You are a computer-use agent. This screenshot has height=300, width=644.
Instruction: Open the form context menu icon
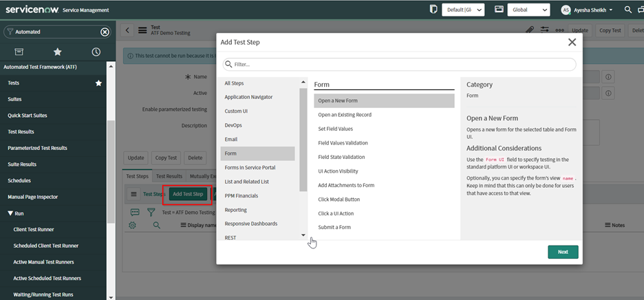pos(142,30)
